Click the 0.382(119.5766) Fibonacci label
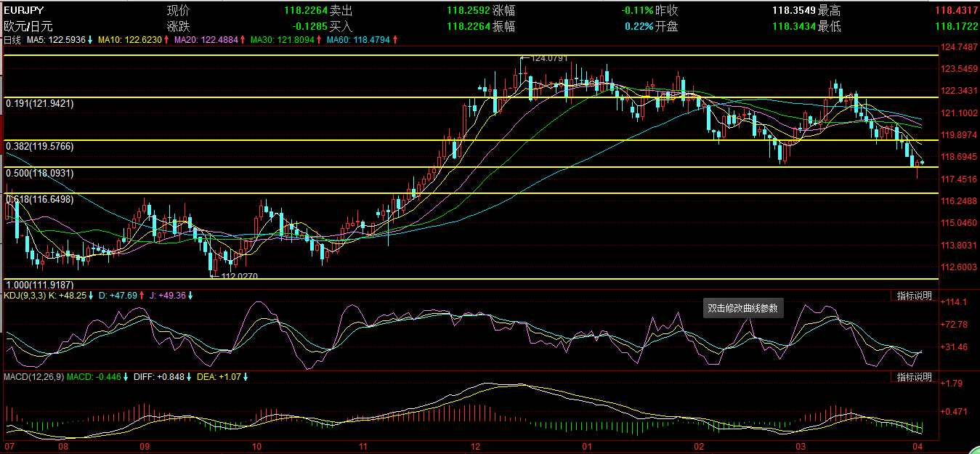Image resolution: width=980 pixels, height=454 pixels. tap(40, 147)
